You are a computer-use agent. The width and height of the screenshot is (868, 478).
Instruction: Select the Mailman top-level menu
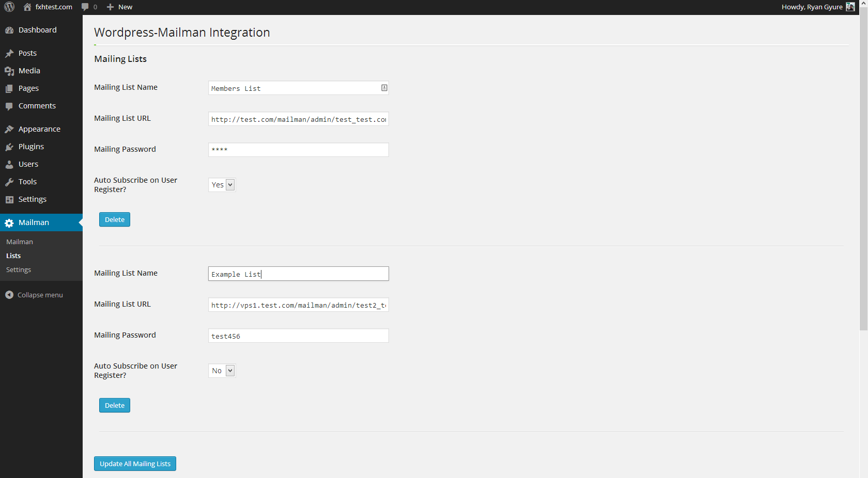pos(41,222)
